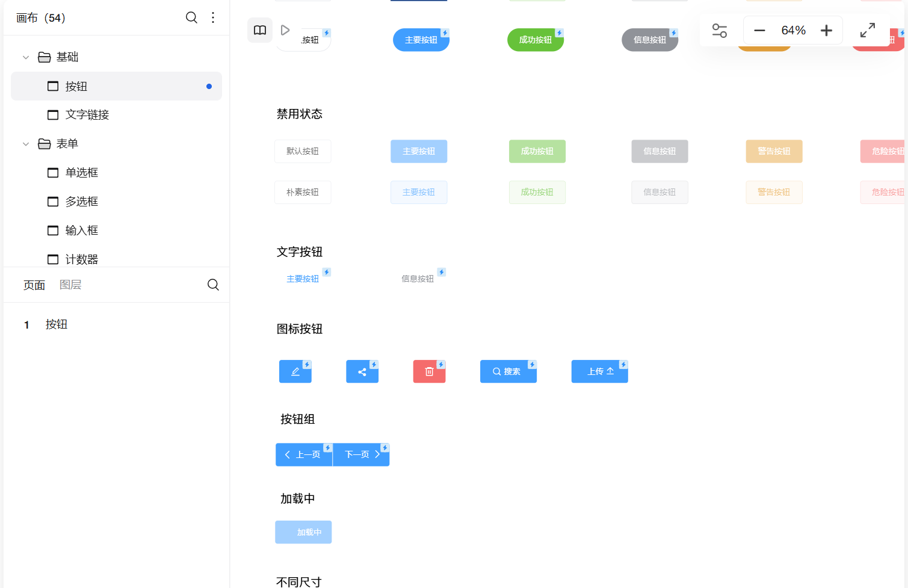Screen dimensions: 908x588
Task: Click the 图标按钮 section heading
Action: (300, 329)
